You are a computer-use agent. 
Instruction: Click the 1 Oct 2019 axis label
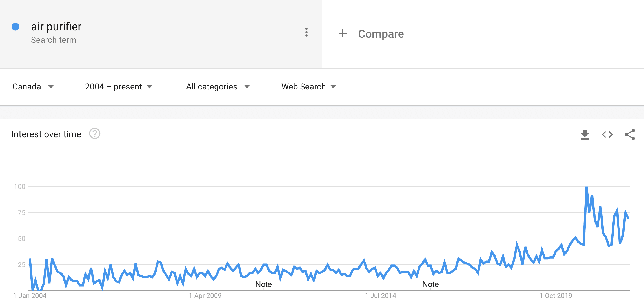pos(556,296)
